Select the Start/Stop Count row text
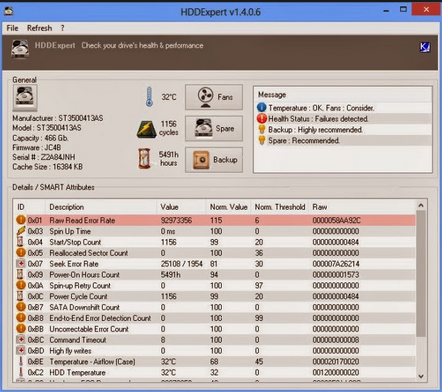The image size is (442, 392). tap(75, 242)
